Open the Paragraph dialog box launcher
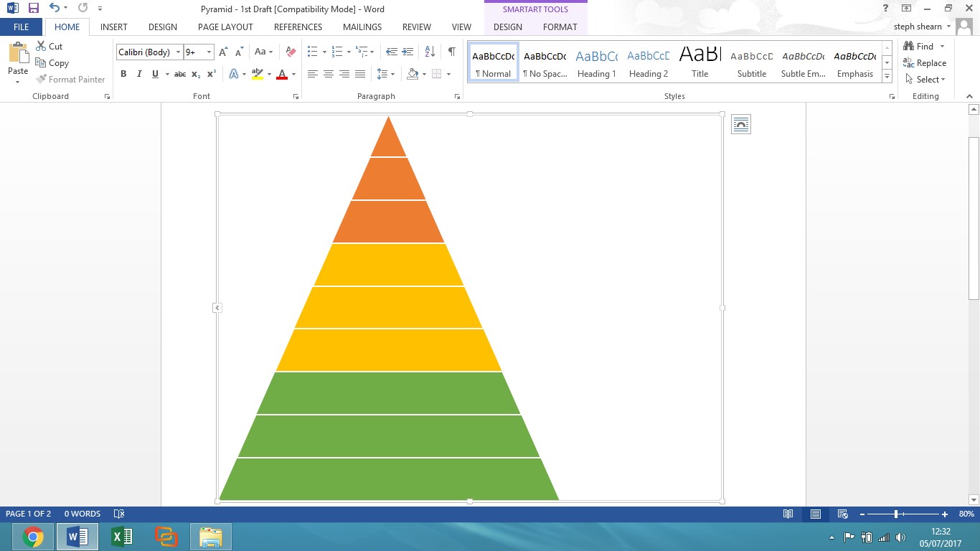Screen dimensions: 980x551 point(457,96)
